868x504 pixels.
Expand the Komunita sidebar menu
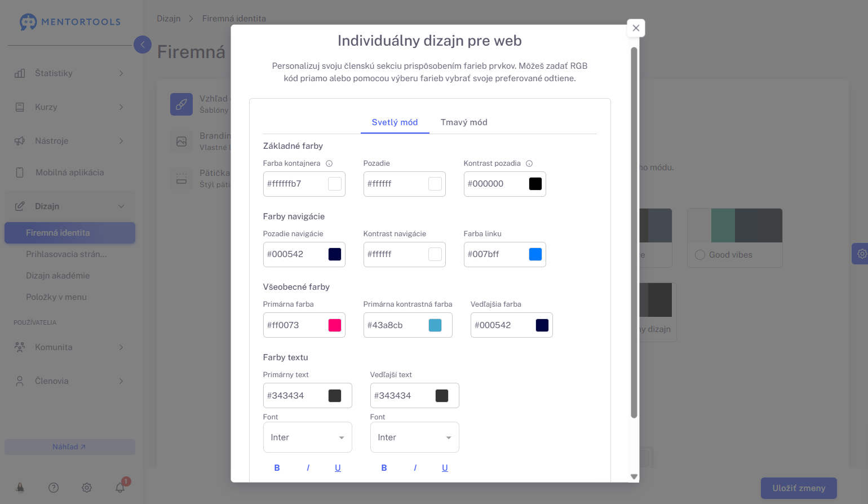click(69, 347)
